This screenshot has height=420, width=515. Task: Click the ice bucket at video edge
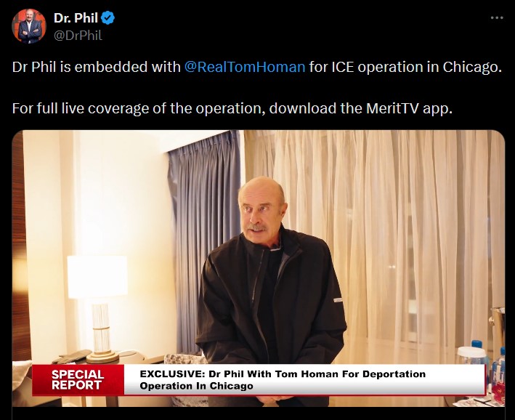(498, 328)
